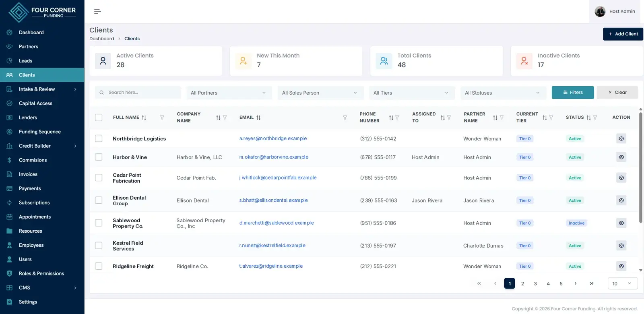Check the Sablewood Property Co. row checkbox
Image resolution: width=644 pixels, height=314 pixels.
(99, 223)
